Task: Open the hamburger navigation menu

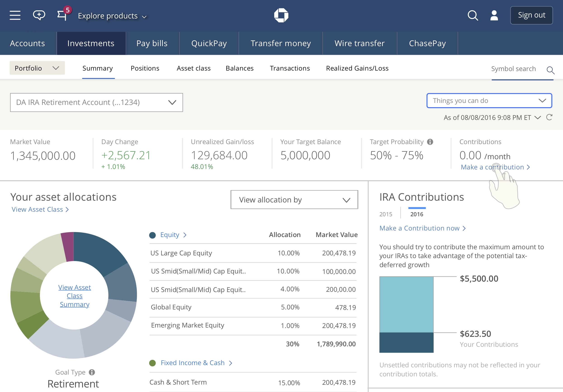Action: tap(15, 15)
